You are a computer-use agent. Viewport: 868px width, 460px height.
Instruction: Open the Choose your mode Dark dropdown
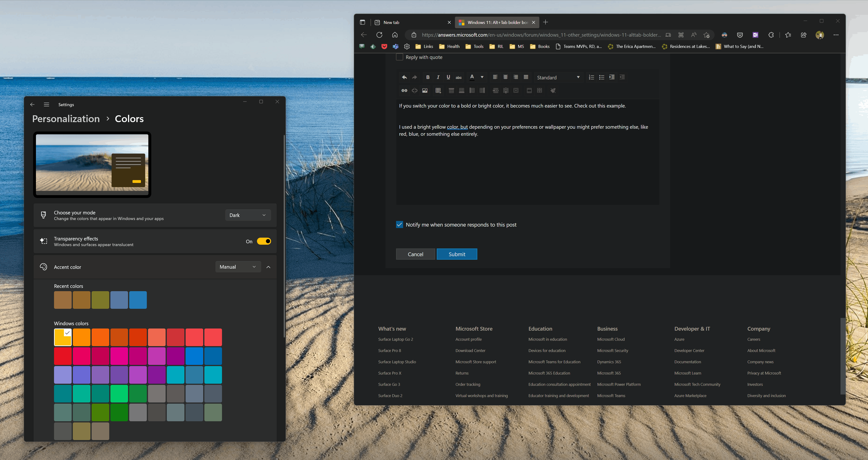pyautogui.click(x=248, y=215)
